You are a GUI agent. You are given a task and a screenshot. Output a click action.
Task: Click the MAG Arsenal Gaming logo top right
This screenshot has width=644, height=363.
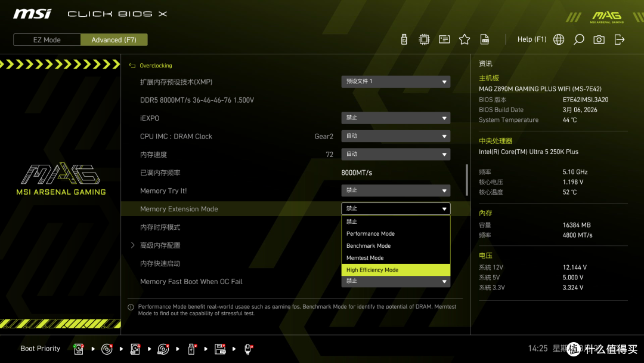tap(606, 17)
